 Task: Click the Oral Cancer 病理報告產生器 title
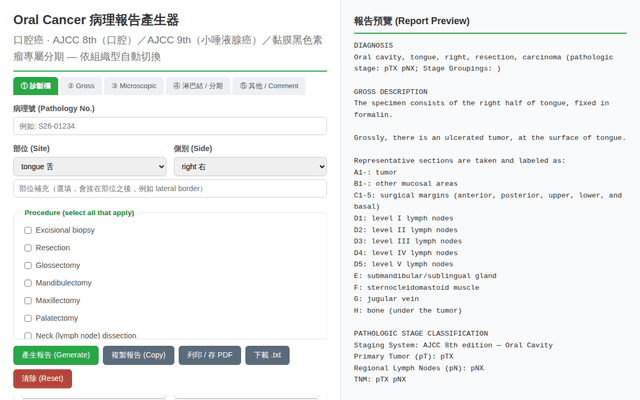point(96,20)
